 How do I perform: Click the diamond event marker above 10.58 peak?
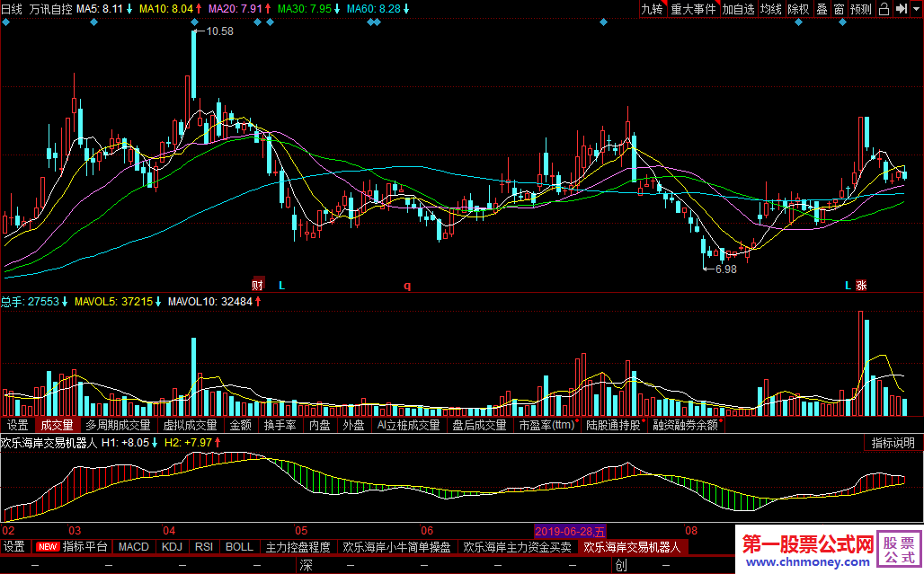195,22
